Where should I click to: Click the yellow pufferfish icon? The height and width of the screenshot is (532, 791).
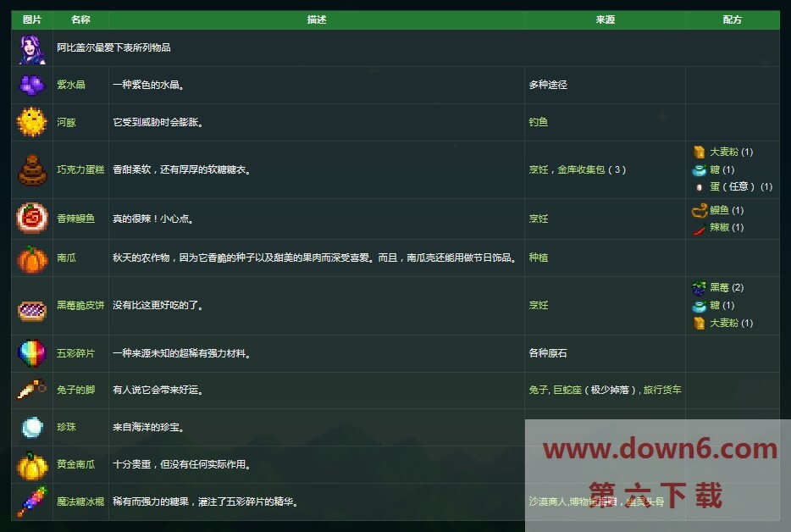tap(32, 122)
